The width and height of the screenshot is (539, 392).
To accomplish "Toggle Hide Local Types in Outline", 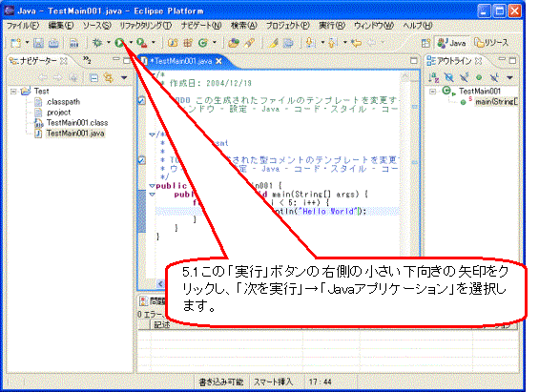I will (x=494, y=77).
